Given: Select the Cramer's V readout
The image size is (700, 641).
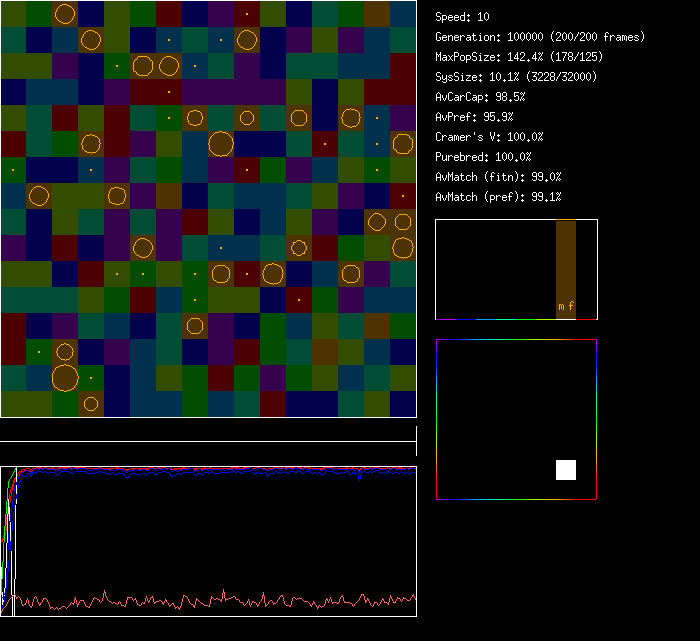Looking at the screenshot, I should 489,137.
